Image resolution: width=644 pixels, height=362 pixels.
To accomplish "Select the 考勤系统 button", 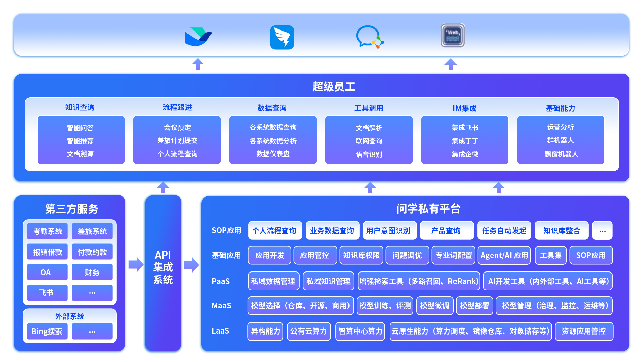I will tap(47, 231).
